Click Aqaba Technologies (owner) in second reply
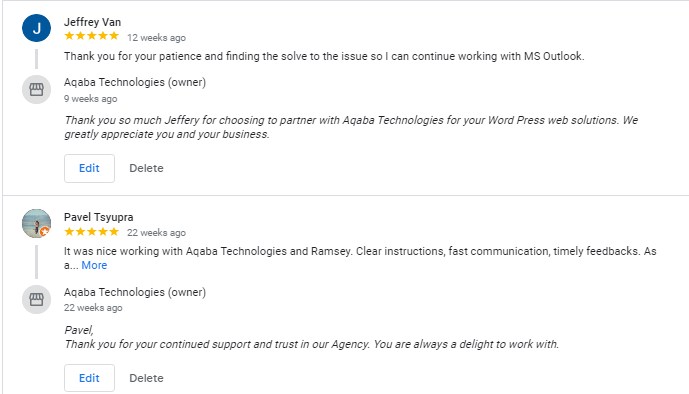Viewport: 689px width, 394px height. pyautogui.click(x=135, y=292)
